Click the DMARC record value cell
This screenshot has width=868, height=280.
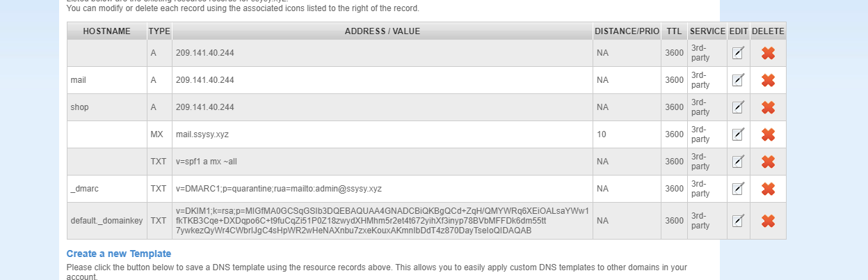(x=383, y=189)
